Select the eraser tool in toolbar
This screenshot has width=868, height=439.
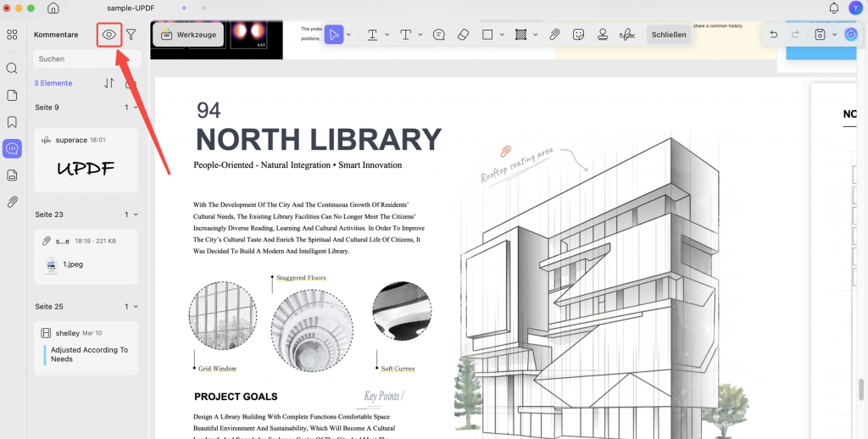[464, 34]
